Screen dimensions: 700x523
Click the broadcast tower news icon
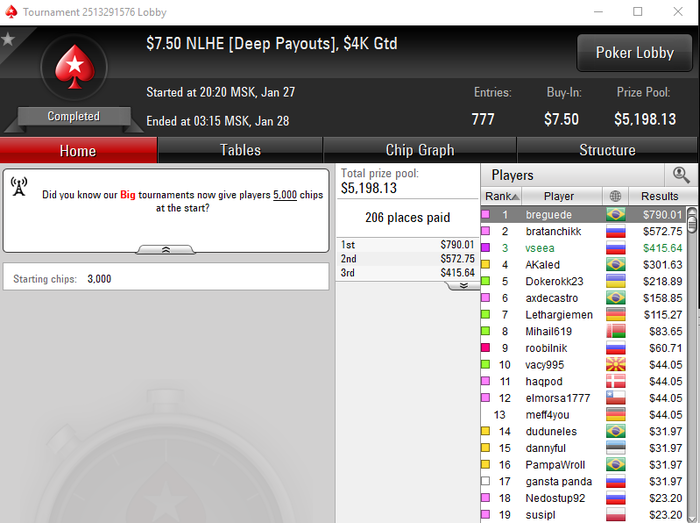pos(19,187)
